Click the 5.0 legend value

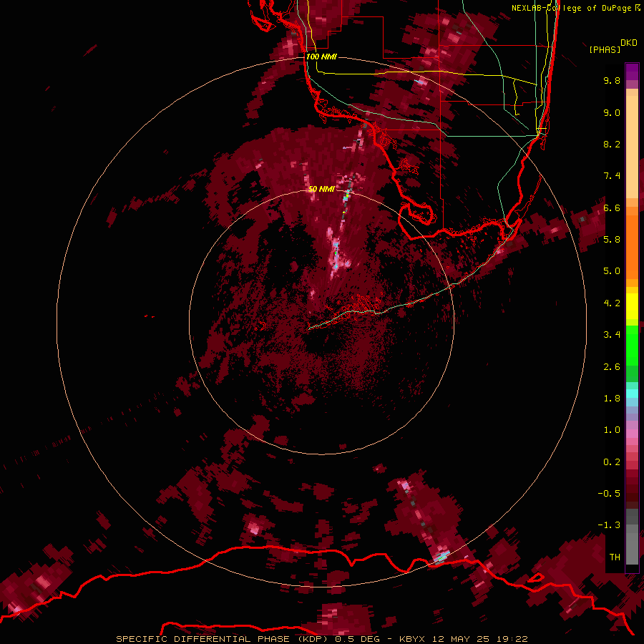612,271
